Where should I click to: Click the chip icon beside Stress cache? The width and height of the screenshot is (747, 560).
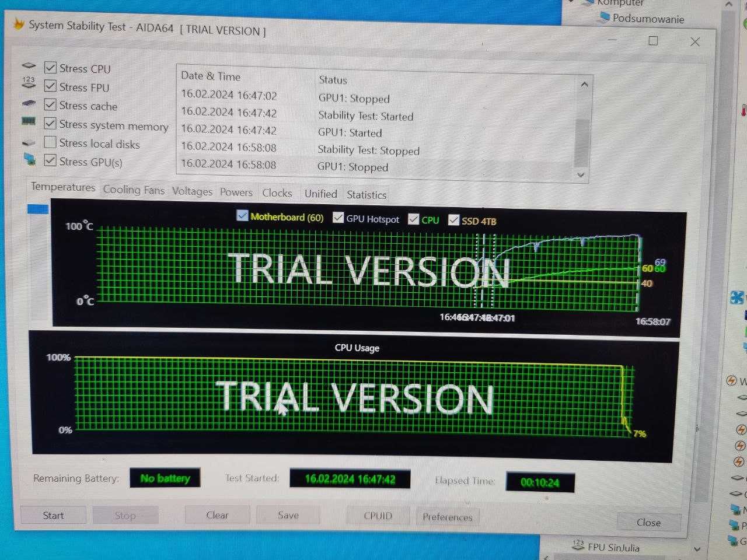[29, 103]
